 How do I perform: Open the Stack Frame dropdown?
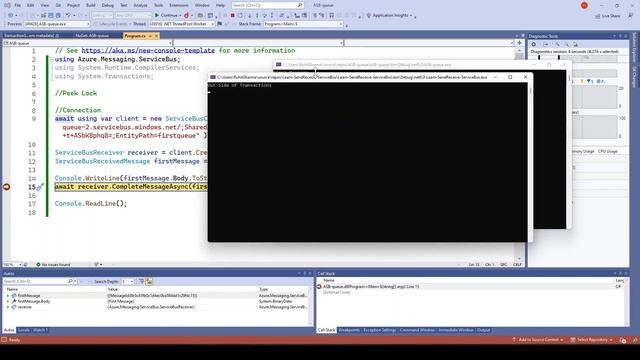point(341,24)
